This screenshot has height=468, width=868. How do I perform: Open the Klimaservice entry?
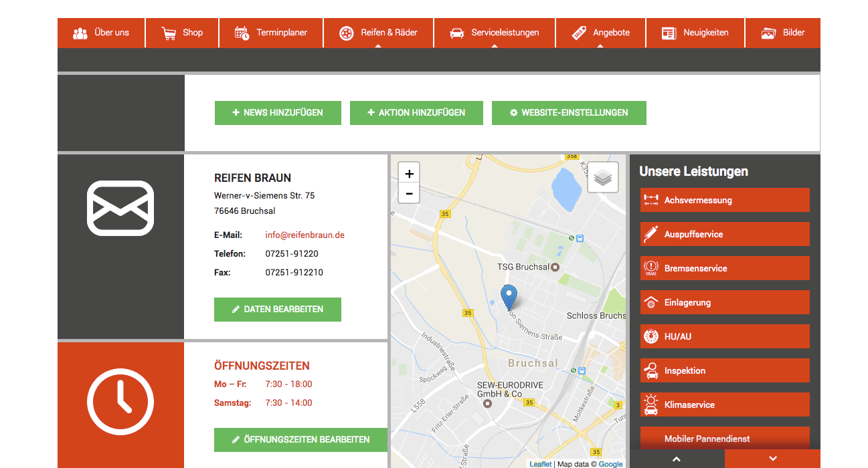coord(725,404)
